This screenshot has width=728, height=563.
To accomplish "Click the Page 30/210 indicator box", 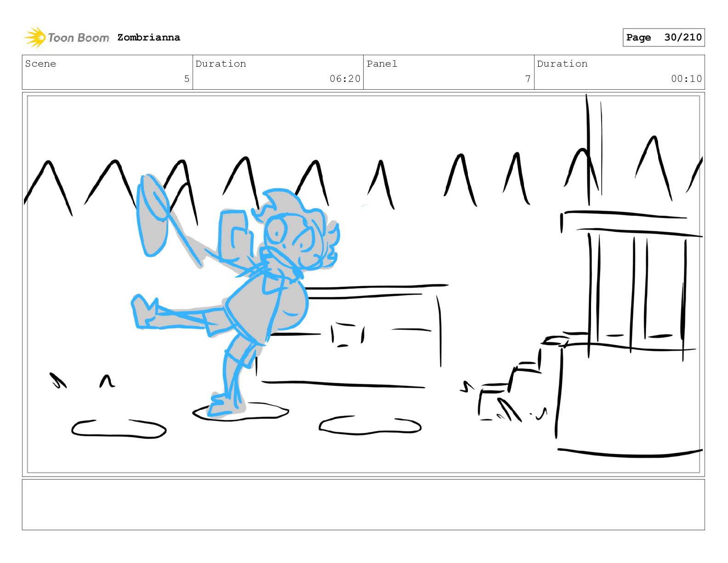I will coord(664,37).
